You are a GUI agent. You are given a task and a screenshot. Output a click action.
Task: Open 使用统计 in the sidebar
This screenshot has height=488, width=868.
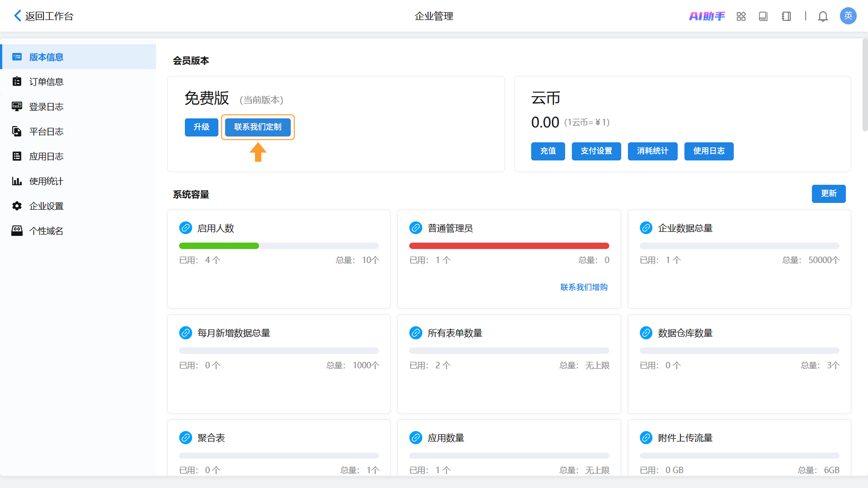pyautogui.click(x=78, y=181)
